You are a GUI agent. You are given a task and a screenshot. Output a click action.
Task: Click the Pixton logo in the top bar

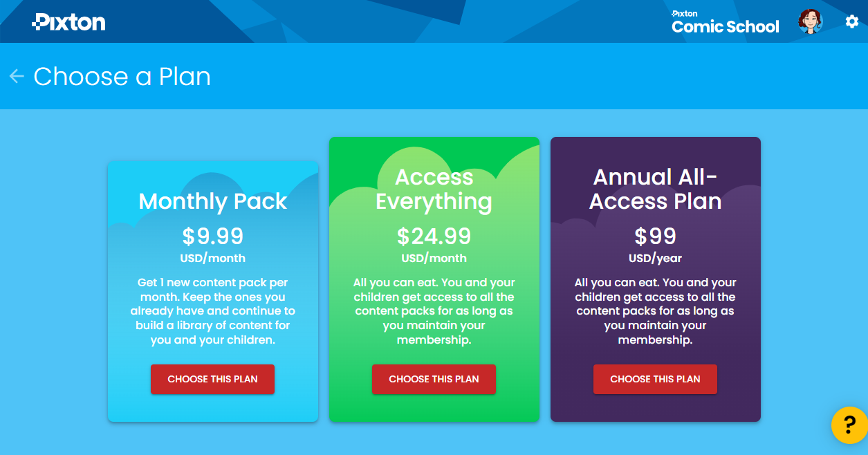tap(68, 21)
